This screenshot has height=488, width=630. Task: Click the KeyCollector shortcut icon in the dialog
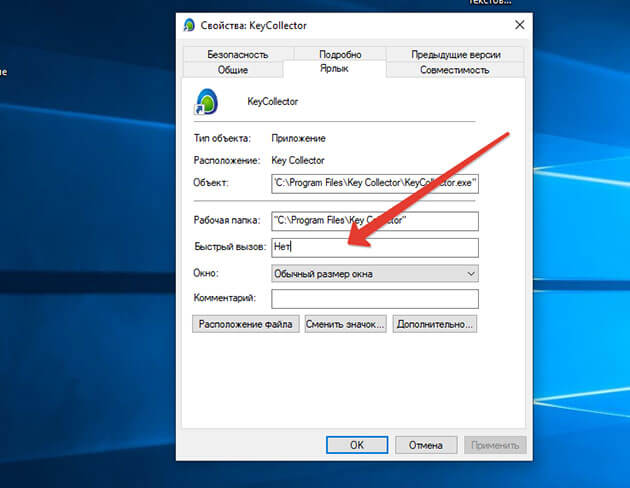coord(206,102)
